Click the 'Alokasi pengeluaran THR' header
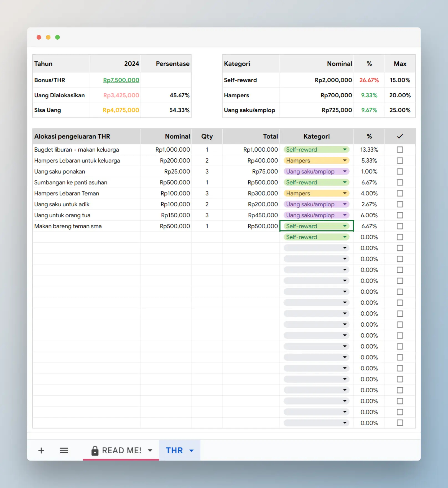This screenshot has height=488, width=448. tap(86, 136)
